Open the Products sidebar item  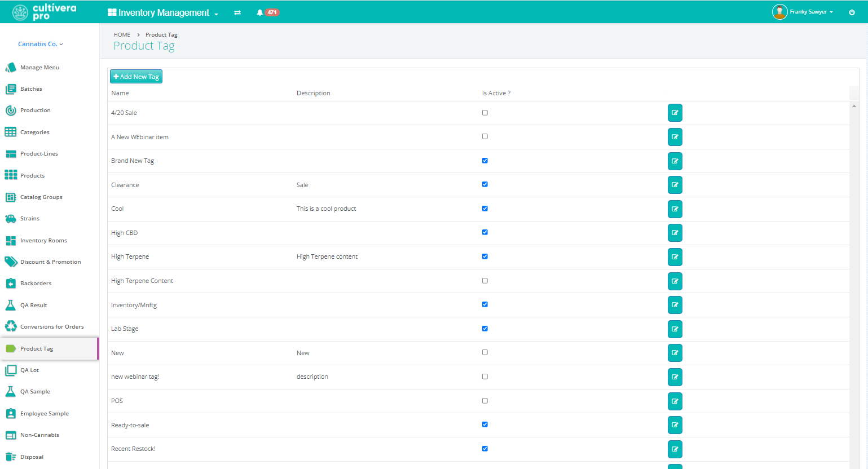32,176
